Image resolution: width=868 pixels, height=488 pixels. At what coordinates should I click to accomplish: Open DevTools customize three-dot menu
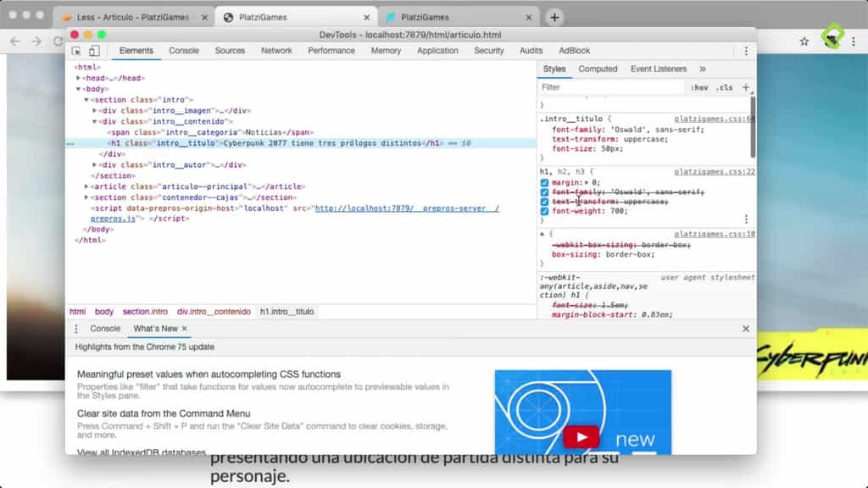click(746, 51)
